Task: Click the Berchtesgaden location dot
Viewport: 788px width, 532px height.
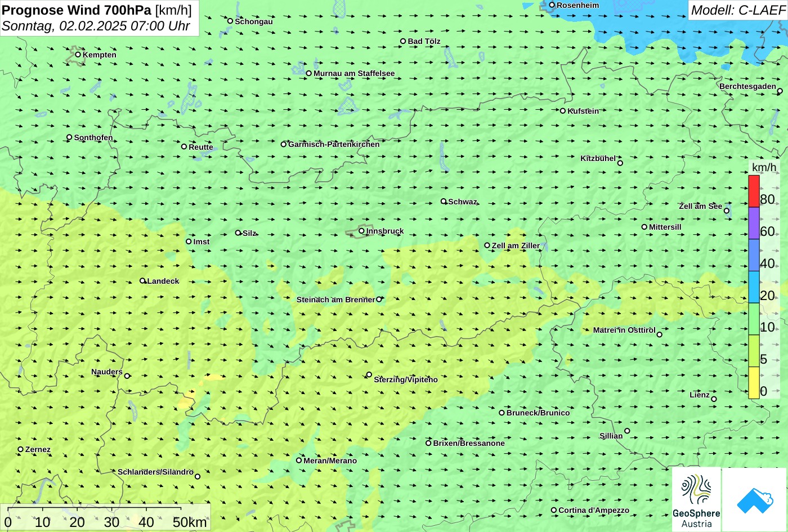Action: tap(780, 91)
